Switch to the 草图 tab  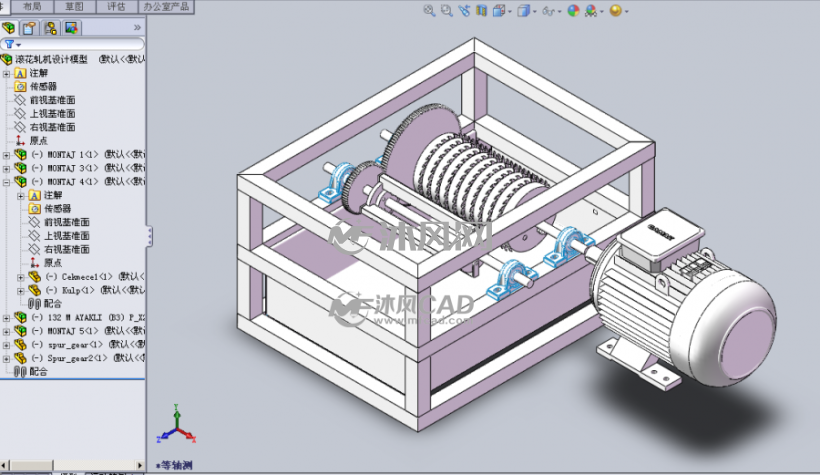pos(75,6)
